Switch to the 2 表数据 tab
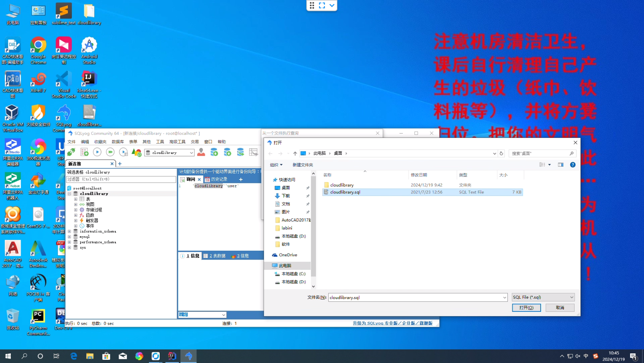Viewport: 644px width, 363px height. (x=214, y=256)
